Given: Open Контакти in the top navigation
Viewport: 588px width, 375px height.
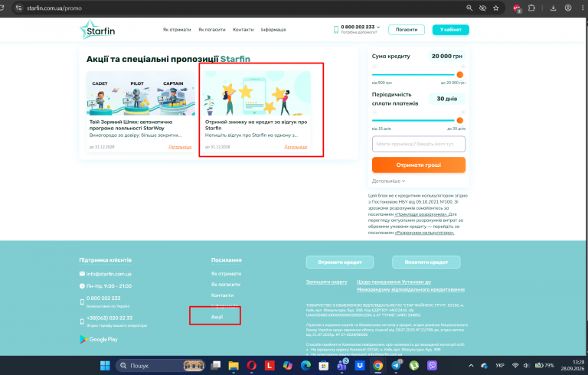Looking at the screenshot, I should tap(243, 30).
